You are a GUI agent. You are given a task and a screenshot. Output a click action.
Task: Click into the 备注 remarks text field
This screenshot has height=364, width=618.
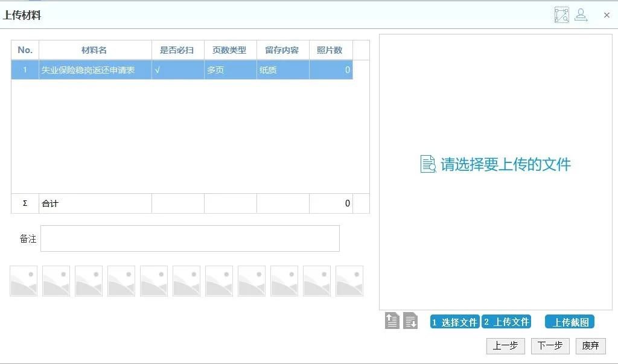click(190, 238)
